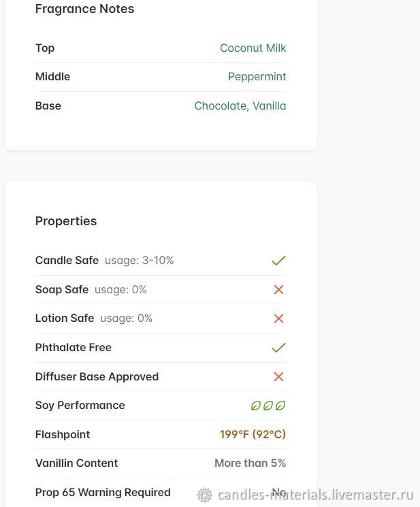420x507 pixels.
Task: Select the Flashpoint value 199°F (92°C)
Action: click(x=253, y=434)
